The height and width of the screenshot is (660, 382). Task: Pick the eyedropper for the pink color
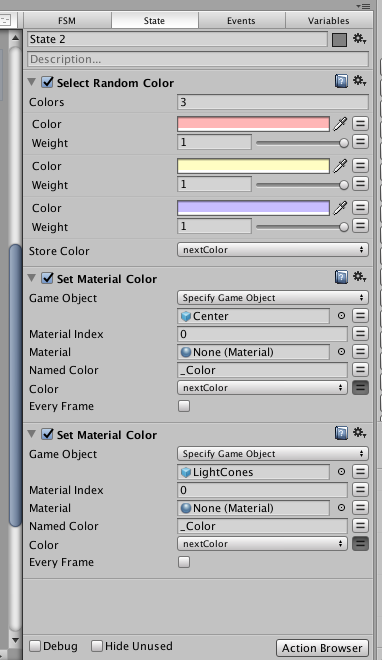click(x=340, y=124)
